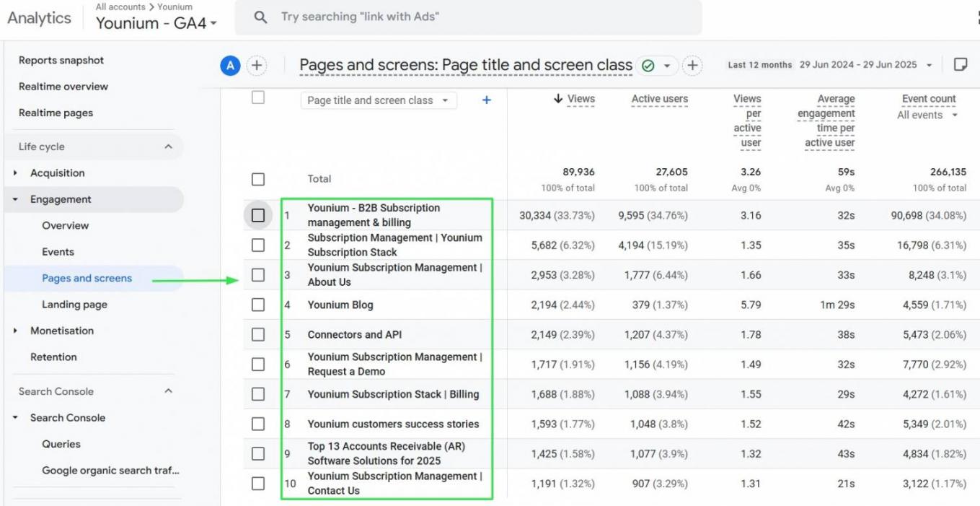Image resolution: width=980 pixels, height=506 pixels.
Task: Select checkbox for Younium Blog row
Action: (258, 305)
